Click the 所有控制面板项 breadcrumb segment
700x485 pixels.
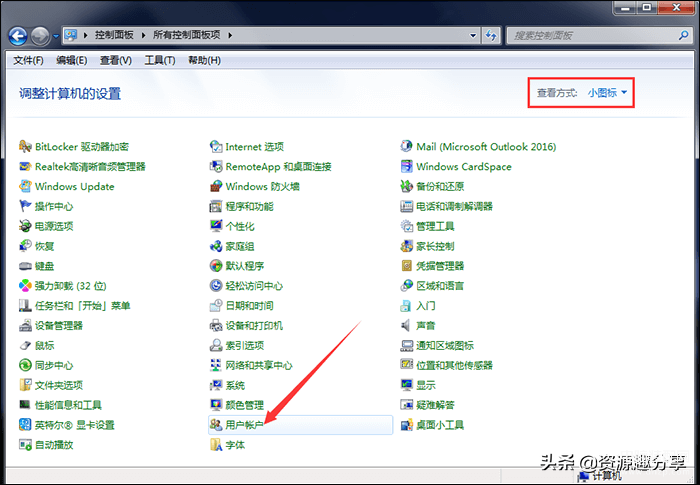pos(187,35)
